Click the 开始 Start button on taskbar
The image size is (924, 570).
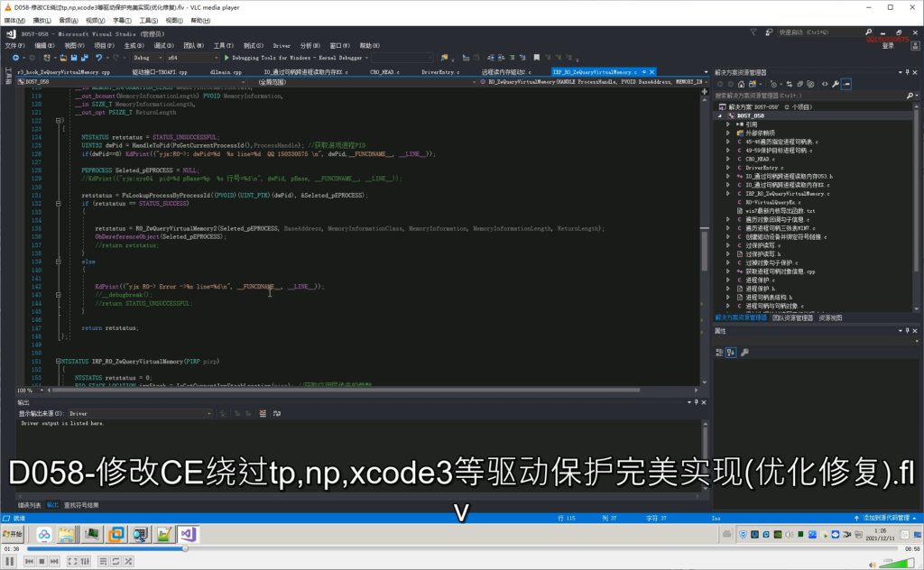click(13, 534)
